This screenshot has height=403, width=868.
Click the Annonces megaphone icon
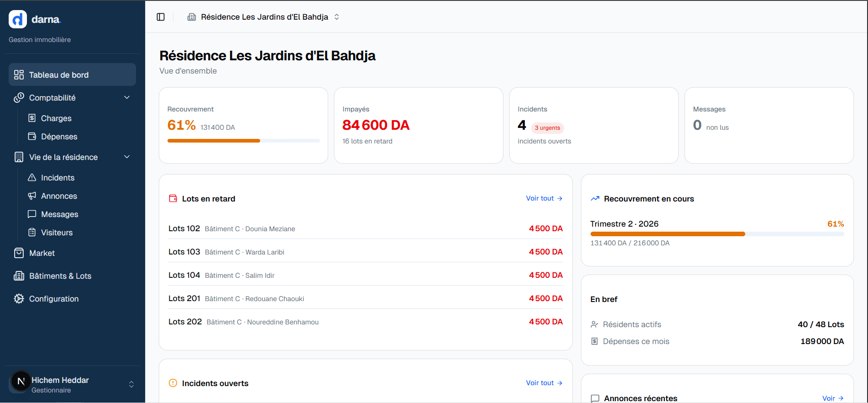[x=32, y=196]
